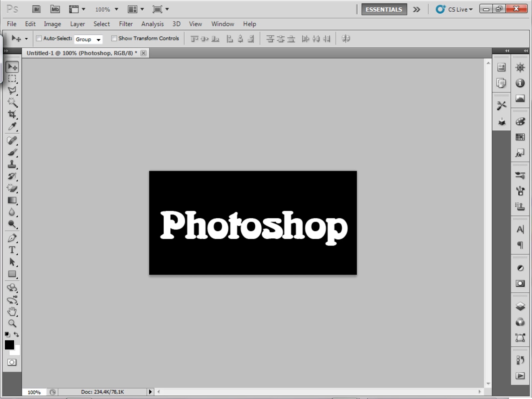The image size is (532, 399).
Task: Select the Rectangular Marquee tool
Action: [x=12, y=79]
